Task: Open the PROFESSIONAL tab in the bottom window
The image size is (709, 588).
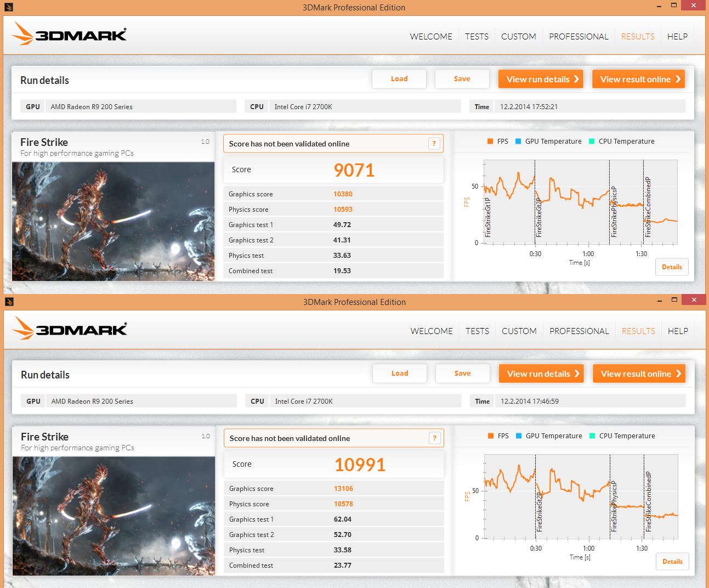Action: pyautogui.click(x=579, y=331)
